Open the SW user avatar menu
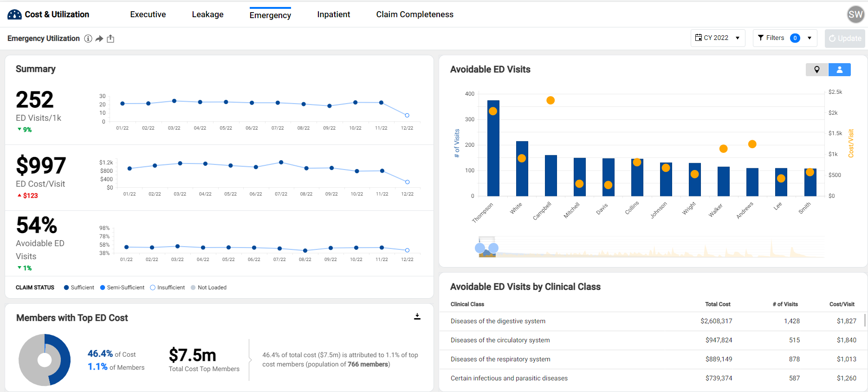The height and width of the screenshot is (392, 868). click(855, 14)
